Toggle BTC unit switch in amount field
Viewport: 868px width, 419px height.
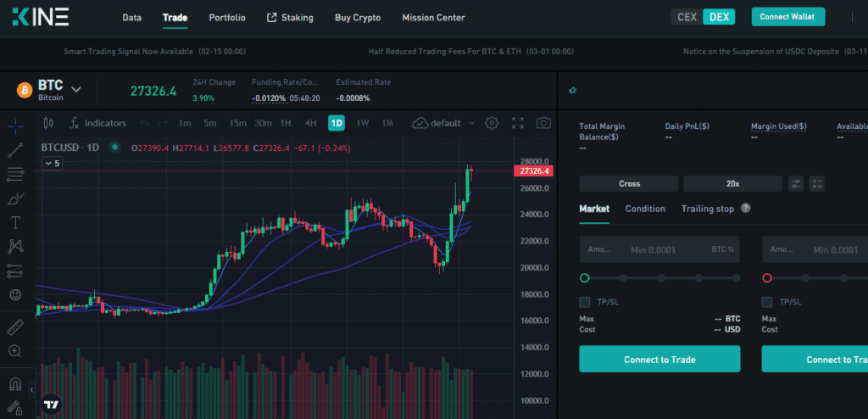click(x=723, y=250)
